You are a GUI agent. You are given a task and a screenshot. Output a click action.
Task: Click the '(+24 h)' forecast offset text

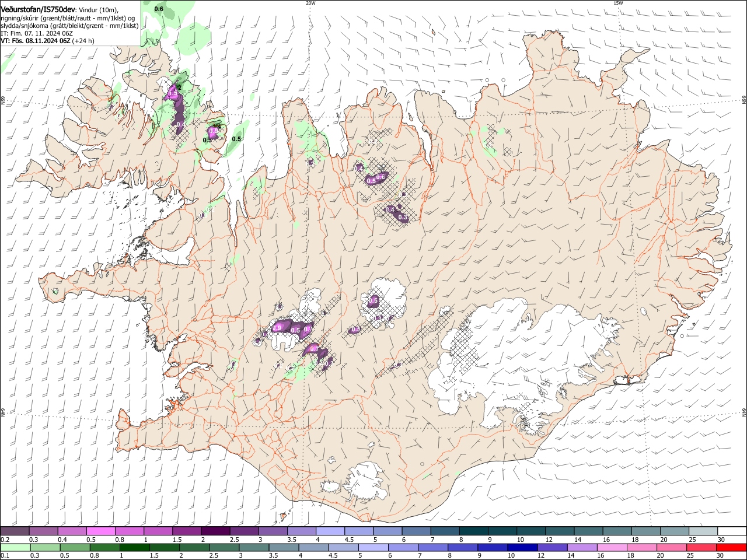point(83,41)
